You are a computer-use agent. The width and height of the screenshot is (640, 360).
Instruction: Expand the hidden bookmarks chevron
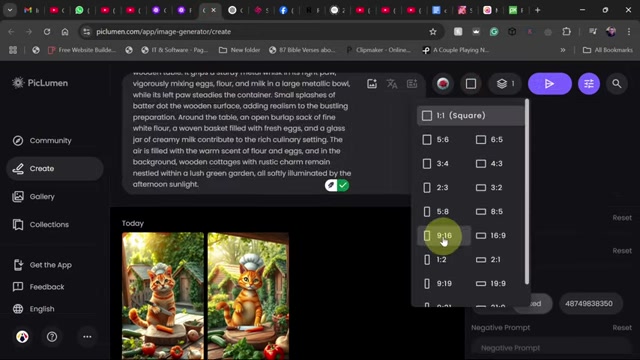pyautogui.click(x=563, y=50)
